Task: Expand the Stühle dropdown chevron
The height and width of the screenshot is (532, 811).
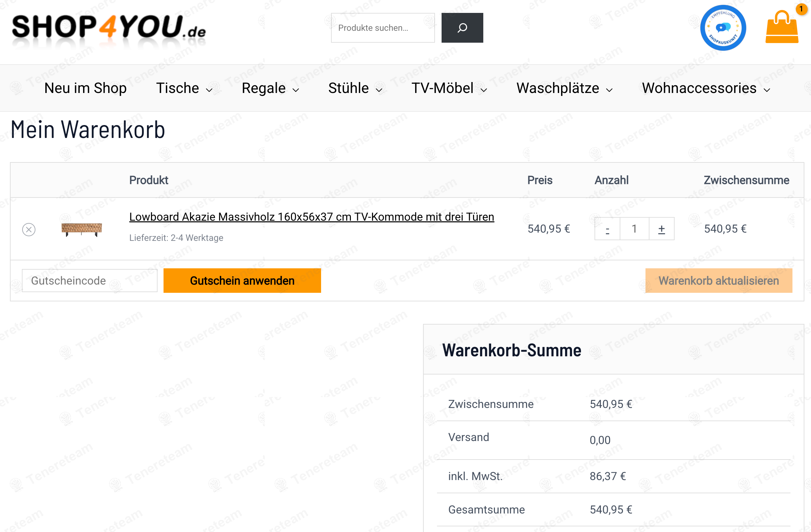Action: [379, 90]
